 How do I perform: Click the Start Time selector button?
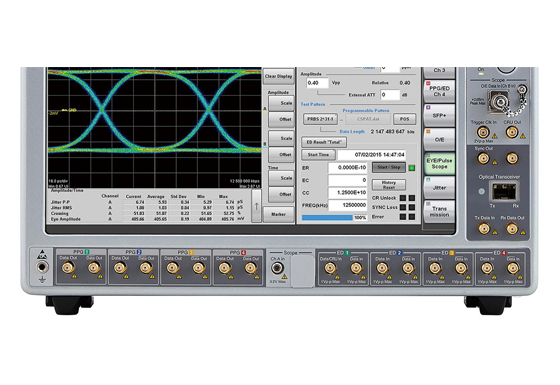pos(318,155)
